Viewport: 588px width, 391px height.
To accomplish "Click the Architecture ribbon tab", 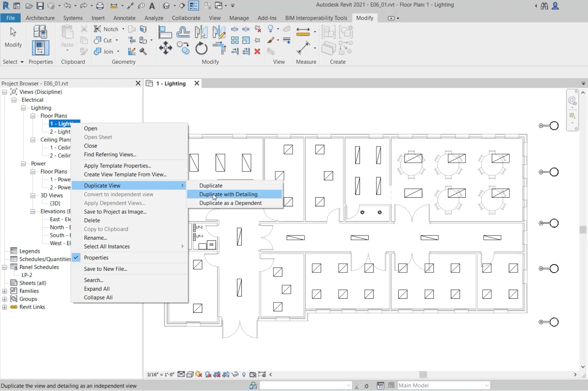I will tap(40, 18).
